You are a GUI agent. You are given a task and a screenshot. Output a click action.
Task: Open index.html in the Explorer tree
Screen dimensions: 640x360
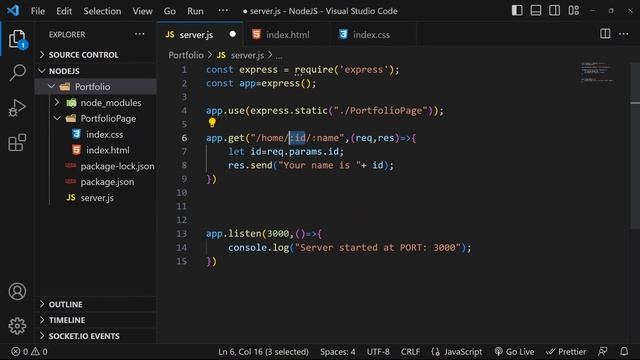pos(96,150)
